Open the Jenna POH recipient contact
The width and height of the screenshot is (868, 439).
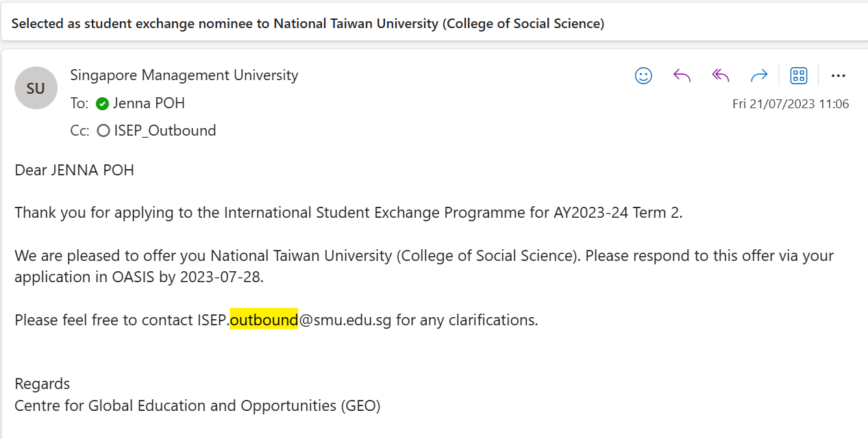pos(149,103)
